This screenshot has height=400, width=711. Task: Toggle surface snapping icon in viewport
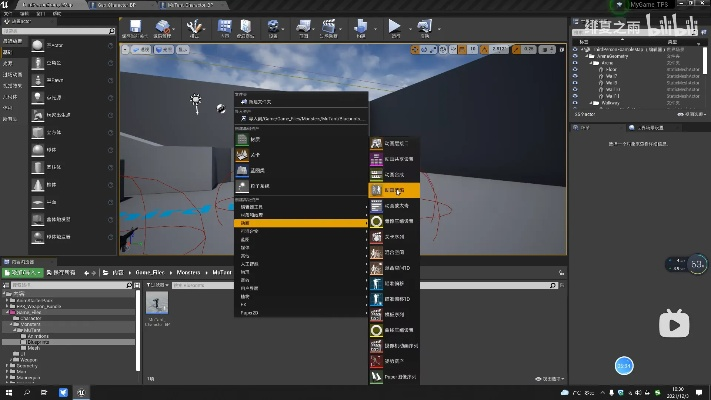coord(453,49)
